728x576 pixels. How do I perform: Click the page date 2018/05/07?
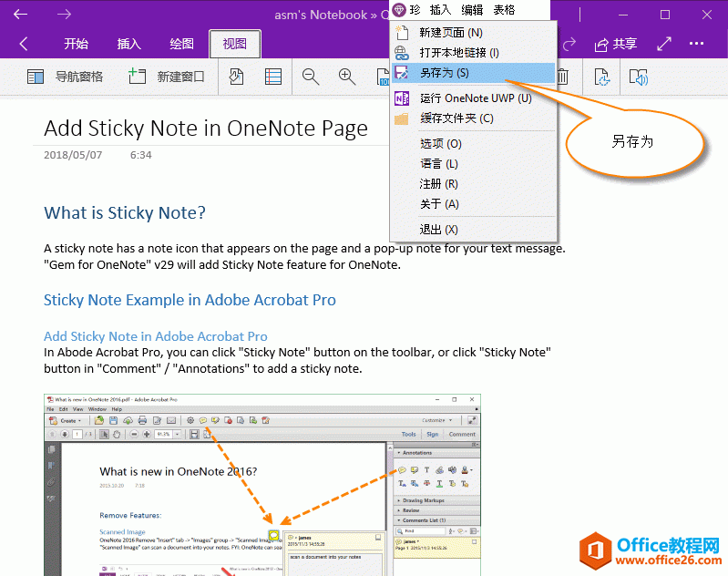(x=73, y=155)
